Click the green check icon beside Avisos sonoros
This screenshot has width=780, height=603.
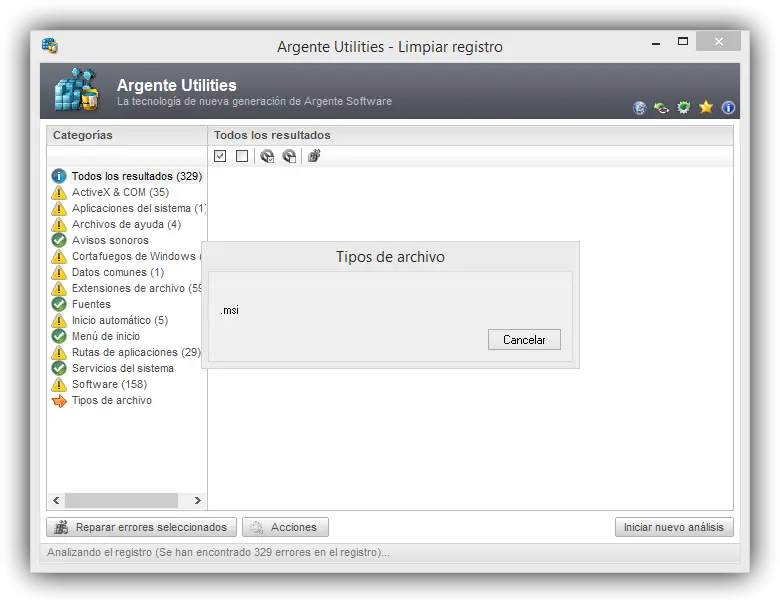click(x=59, y=240)
